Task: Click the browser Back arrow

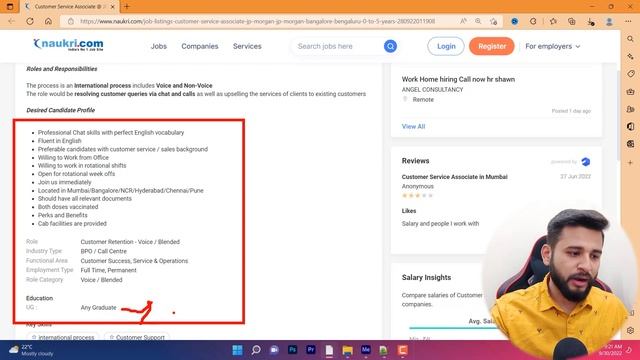Action: click(11, 21)
